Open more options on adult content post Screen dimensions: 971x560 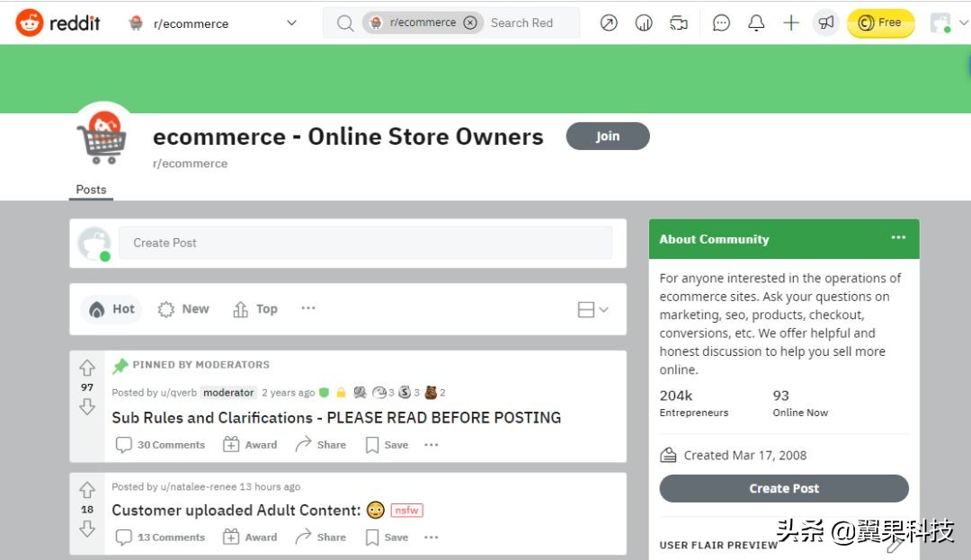click(431, 538)
